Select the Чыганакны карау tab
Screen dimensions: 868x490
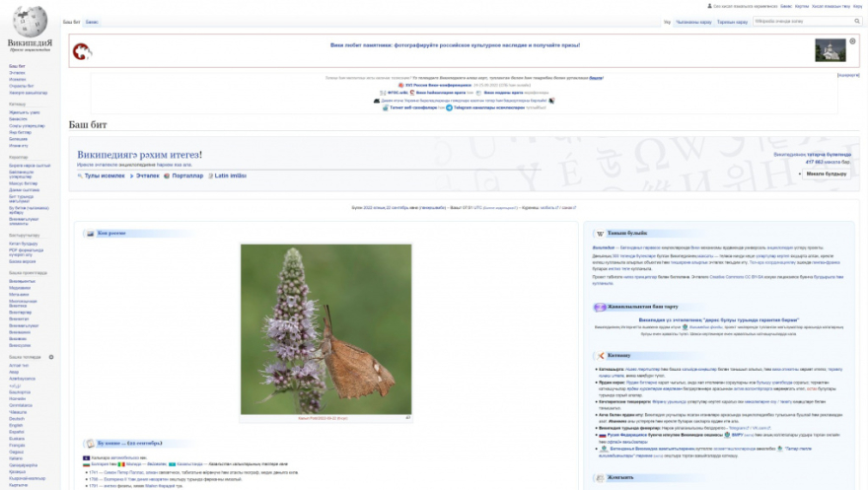692,21
